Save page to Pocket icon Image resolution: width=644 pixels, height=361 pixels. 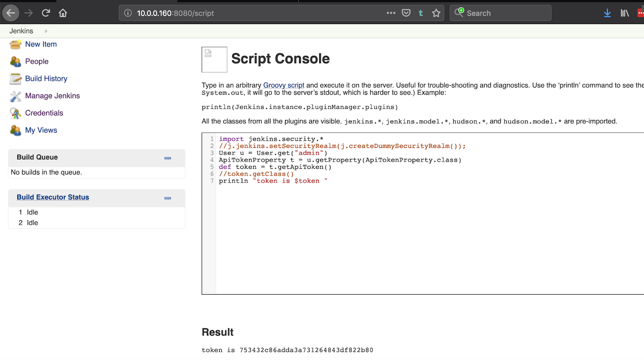(x=406, y=13)
